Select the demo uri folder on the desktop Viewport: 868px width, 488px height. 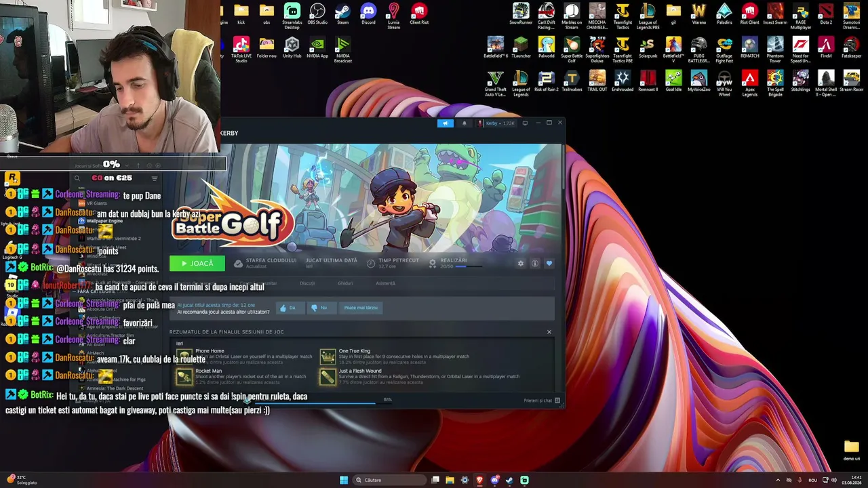pos(852,450)
